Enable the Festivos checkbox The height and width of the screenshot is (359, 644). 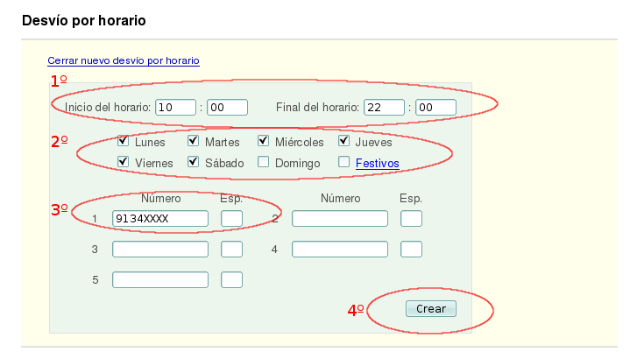[344, 162]
